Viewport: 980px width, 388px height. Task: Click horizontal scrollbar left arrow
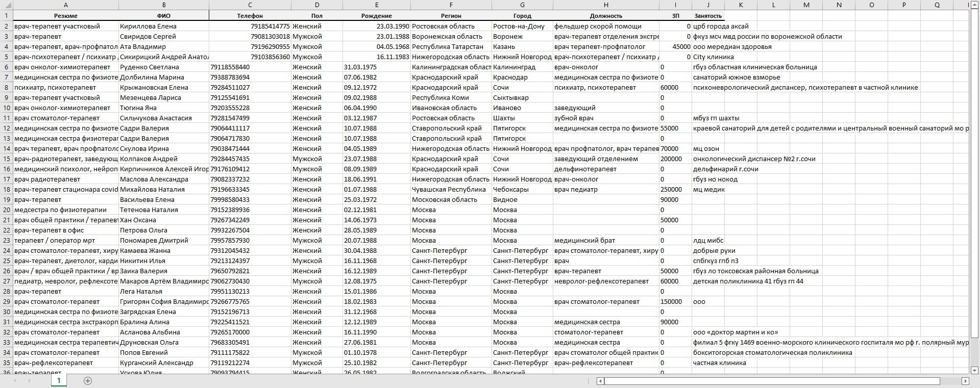(601, 381)
